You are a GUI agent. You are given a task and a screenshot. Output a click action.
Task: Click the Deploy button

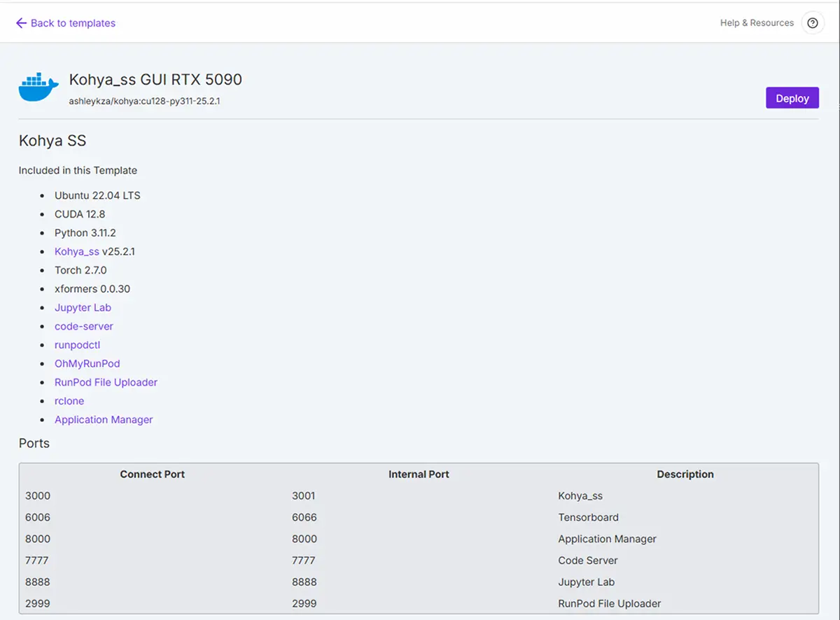pos(792,99)
